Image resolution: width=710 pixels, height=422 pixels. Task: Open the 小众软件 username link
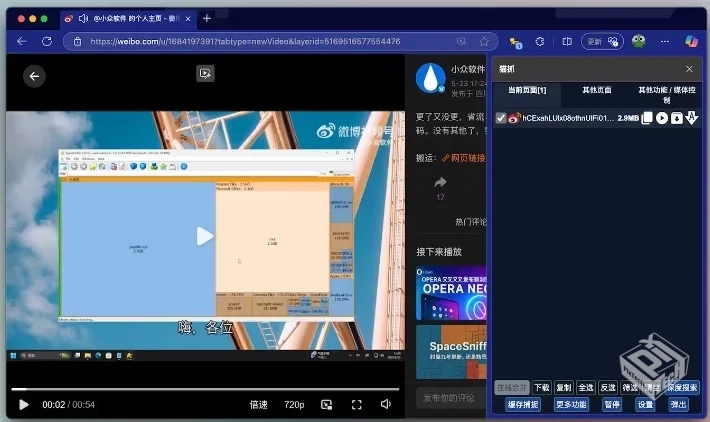468,69
